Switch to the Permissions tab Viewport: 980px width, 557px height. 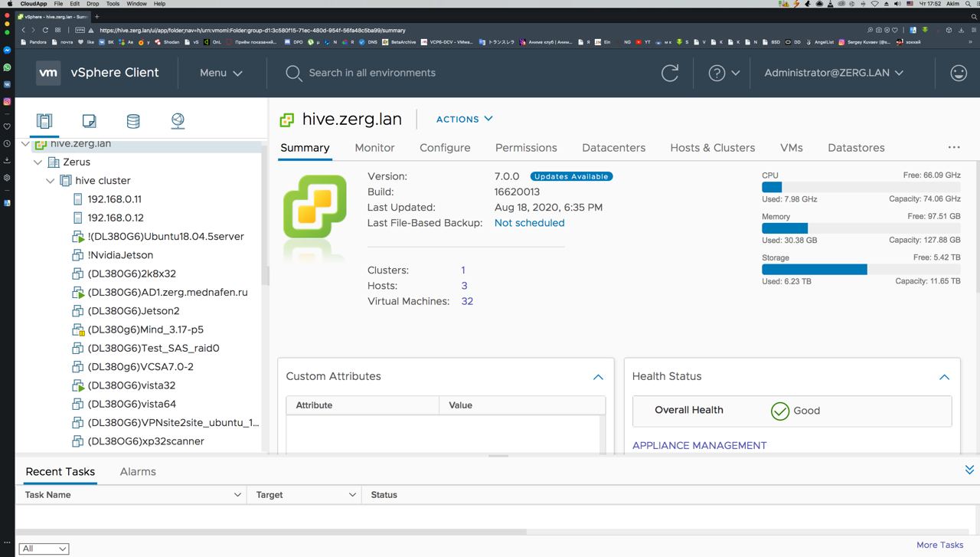point(526,148)
